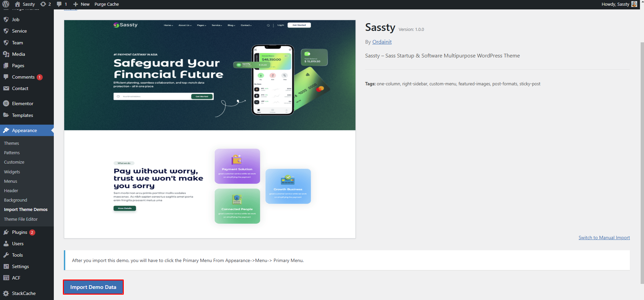Viewport: 644px width, 300px height.
Task: Click the Sassty home site icon
Action: coord(17,4)
